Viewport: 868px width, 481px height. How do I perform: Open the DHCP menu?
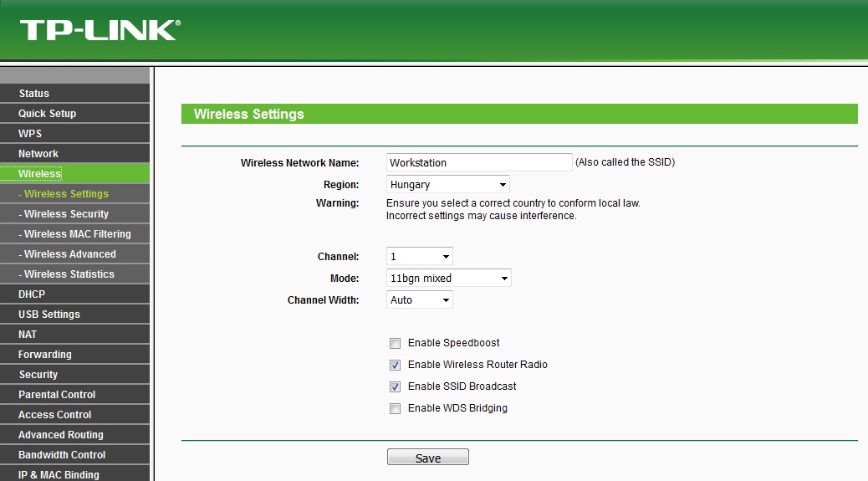click(x=74, y=294)
